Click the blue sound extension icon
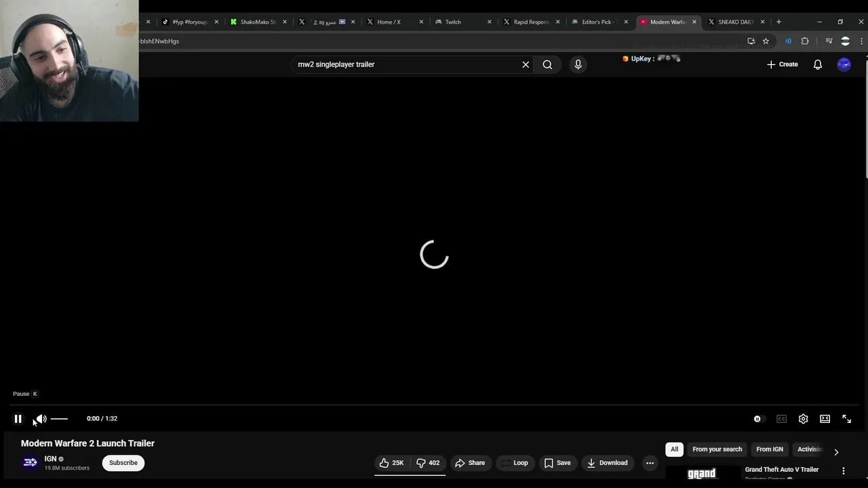This screenshot has height=488, width=868. click(x=788, y=41)
